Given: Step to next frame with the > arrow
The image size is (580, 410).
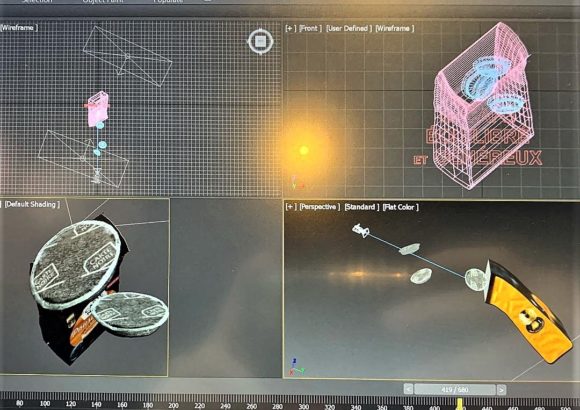Looking at the screenshot, I should pyautogui.click(x=501, y=390).
